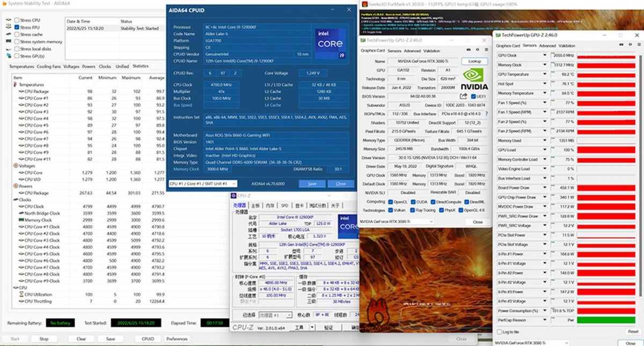Viewport: 644px width, 346px height.
Task: Uncheck the Stress FPU checkbox
Action: tap(17, 26)
